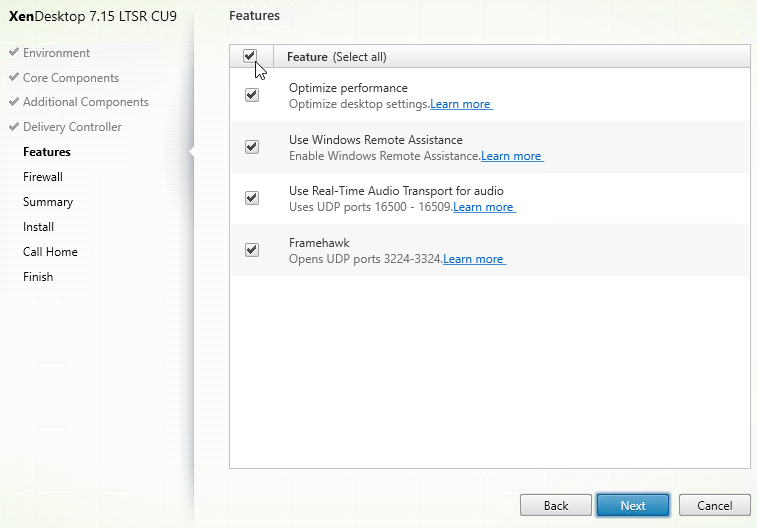Click the Features page heading

coord(254,15)
